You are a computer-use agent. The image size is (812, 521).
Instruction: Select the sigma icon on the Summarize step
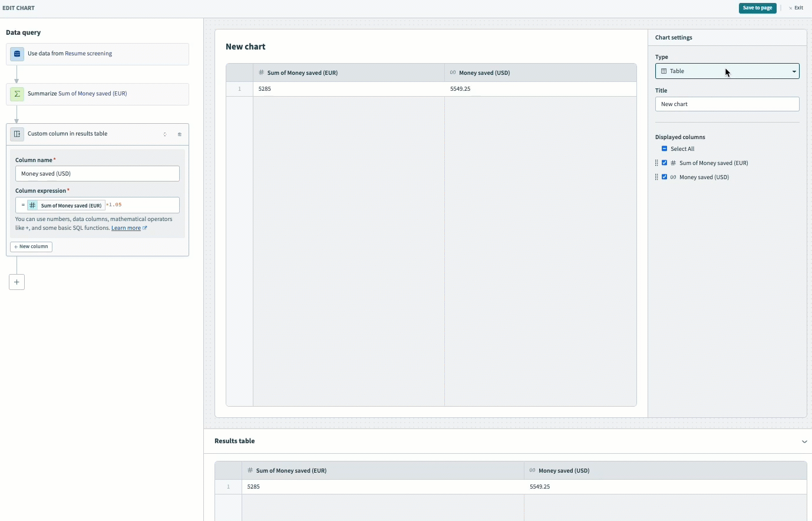pyautogui.click(x=16, y=94)
